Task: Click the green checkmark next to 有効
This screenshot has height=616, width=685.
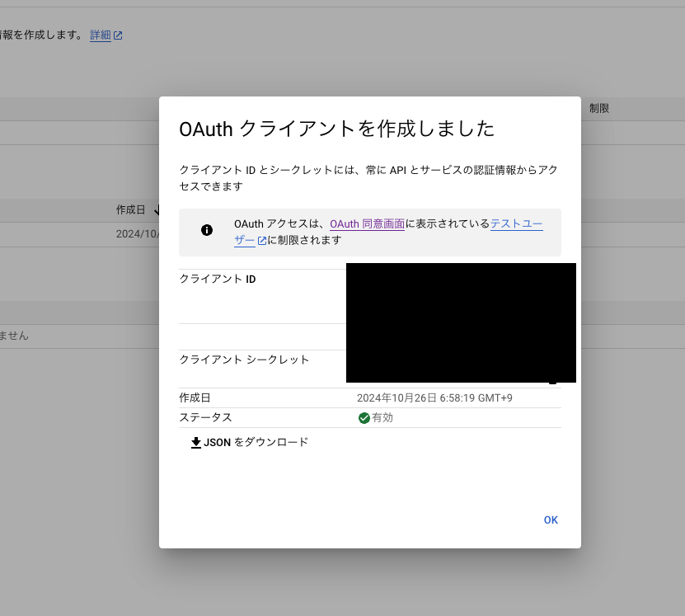Action: point(364,417)
